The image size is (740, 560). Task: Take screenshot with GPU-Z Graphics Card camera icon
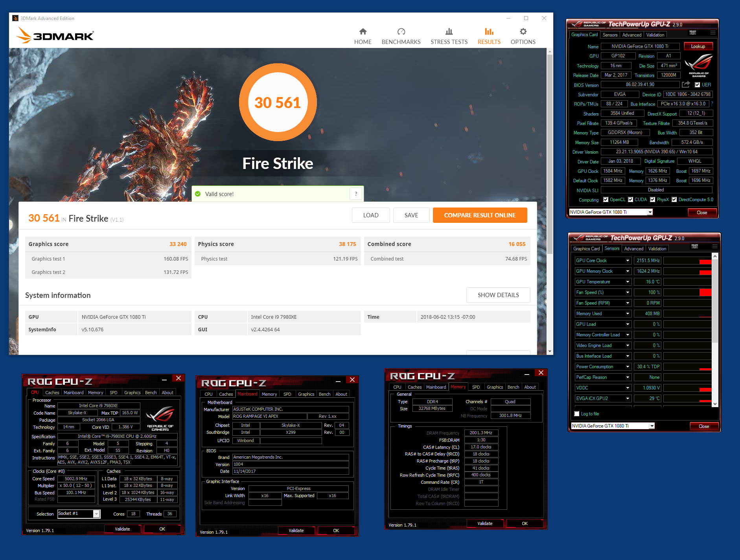693,33
